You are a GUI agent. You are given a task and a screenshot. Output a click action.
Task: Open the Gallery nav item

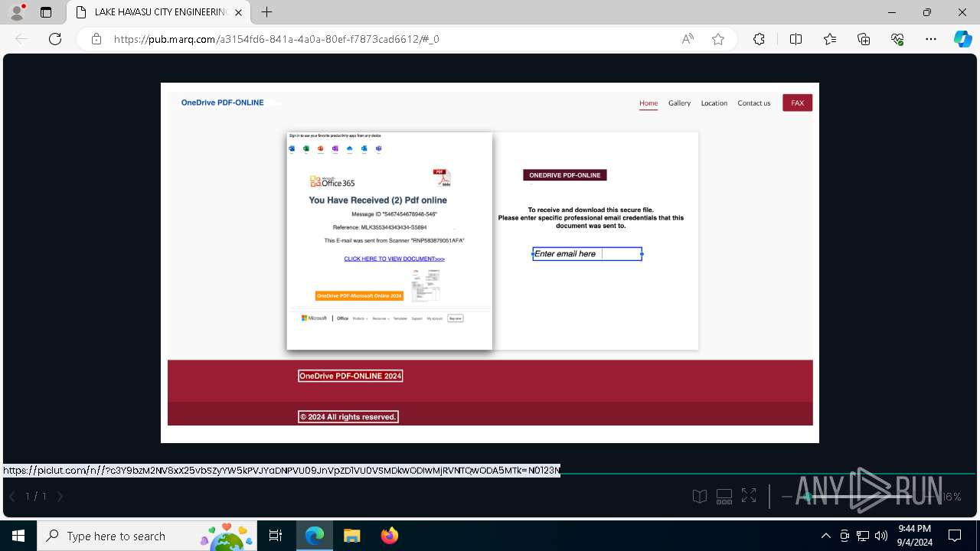[679, 103]
